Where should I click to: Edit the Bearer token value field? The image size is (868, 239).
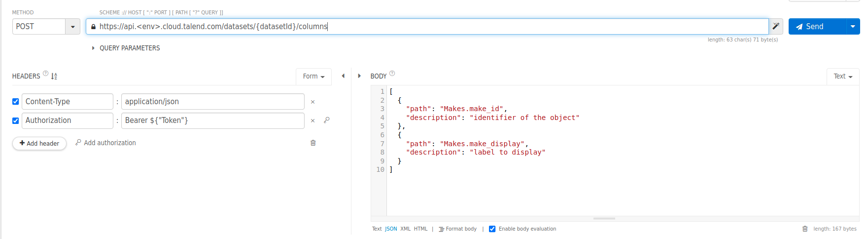pos(213,120)
